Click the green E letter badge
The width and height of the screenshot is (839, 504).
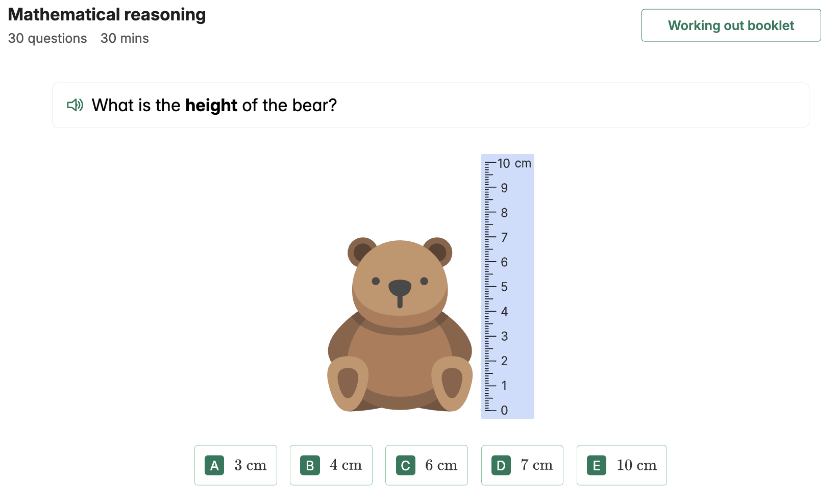[597, 465]
